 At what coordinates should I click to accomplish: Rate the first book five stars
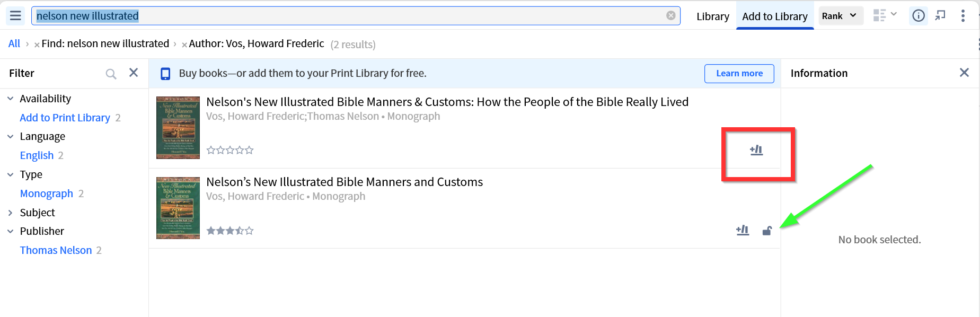(x=249, y=151)
